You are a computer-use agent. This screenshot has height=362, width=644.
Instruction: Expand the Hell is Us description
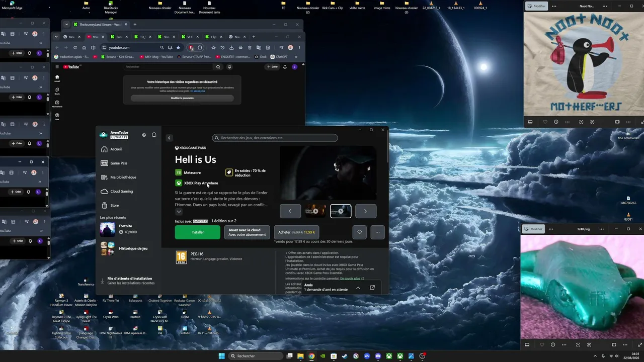click(x=179, y=212)
